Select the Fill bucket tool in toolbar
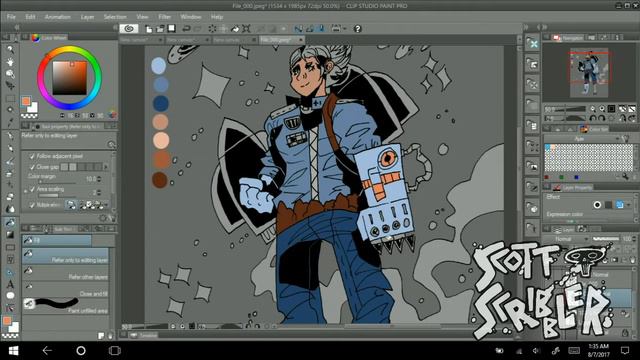640x360 pixels. coord(10,222)
